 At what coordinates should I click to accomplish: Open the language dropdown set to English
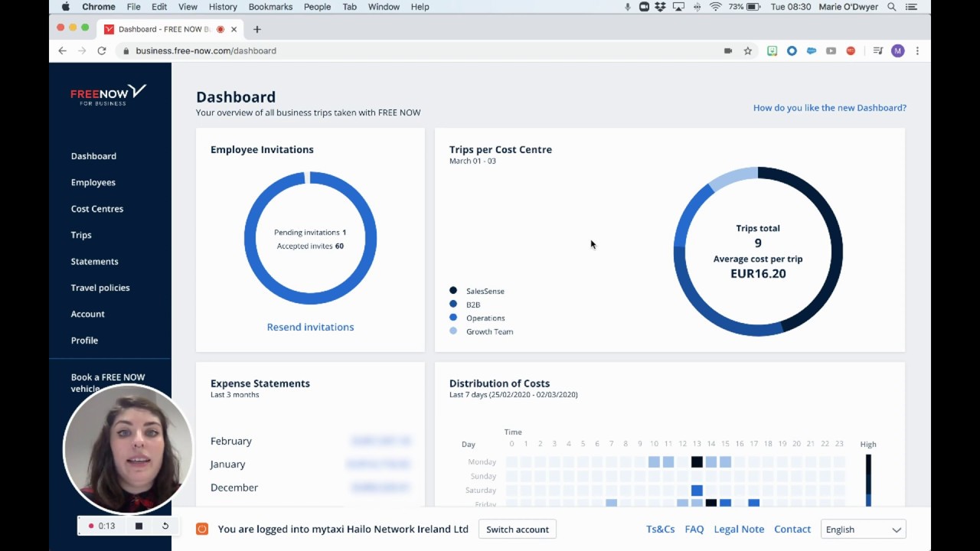[x=863, y=530]
